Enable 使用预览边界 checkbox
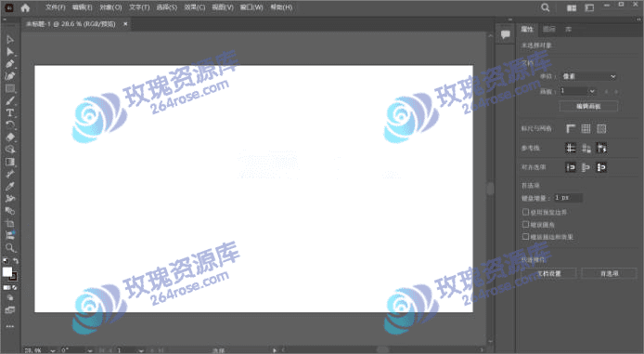 525,212
